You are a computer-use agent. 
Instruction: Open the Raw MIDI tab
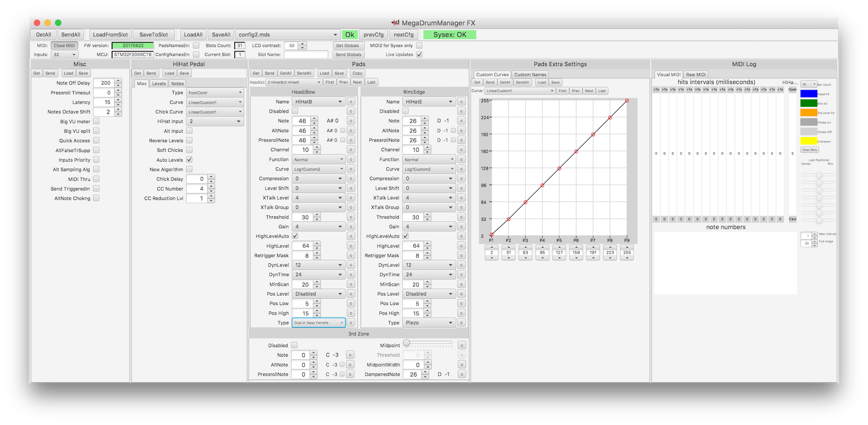(695, 75)
